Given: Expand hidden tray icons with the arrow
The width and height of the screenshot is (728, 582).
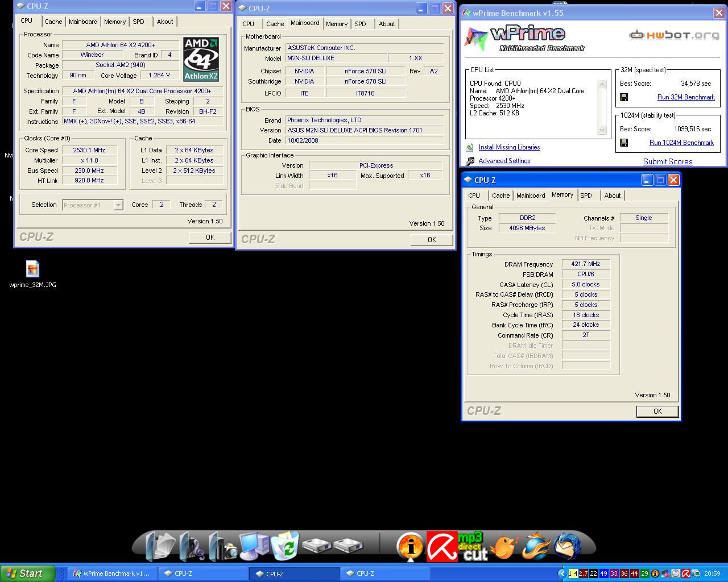Looking at the screenshot, I should (562, 573).
